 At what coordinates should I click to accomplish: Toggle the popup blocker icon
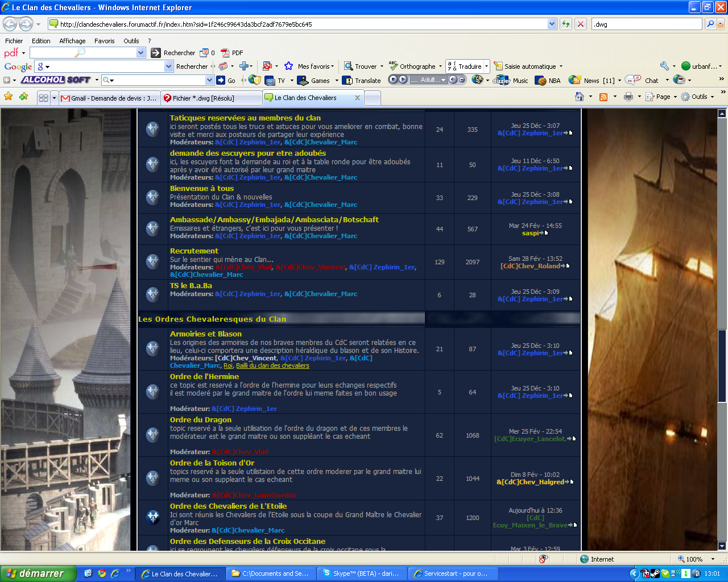pyautogui.click(x=267, y=66)
